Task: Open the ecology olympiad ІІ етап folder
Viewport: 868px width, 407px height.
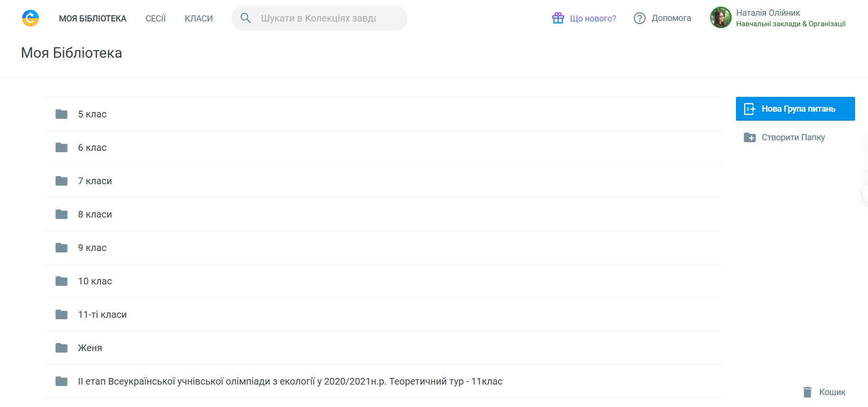Action: click(290, 381)
